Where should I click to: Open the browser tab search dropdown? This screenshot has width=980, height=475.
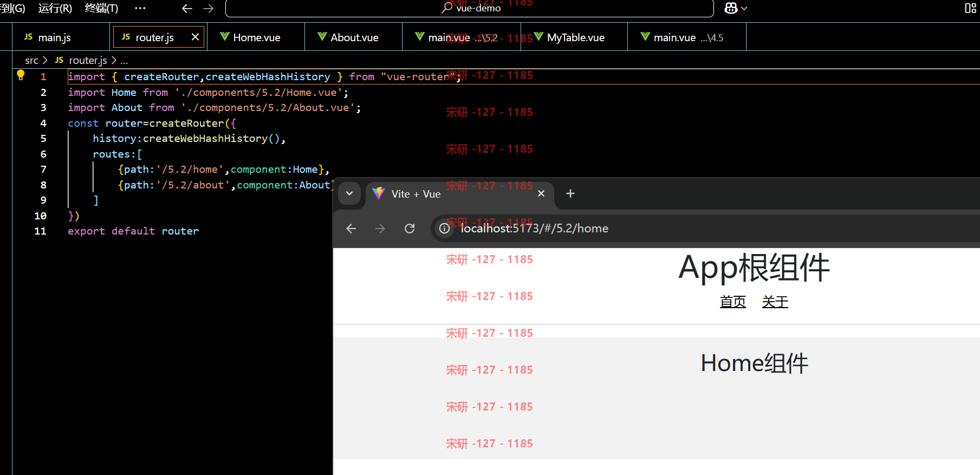click(349, 193)
